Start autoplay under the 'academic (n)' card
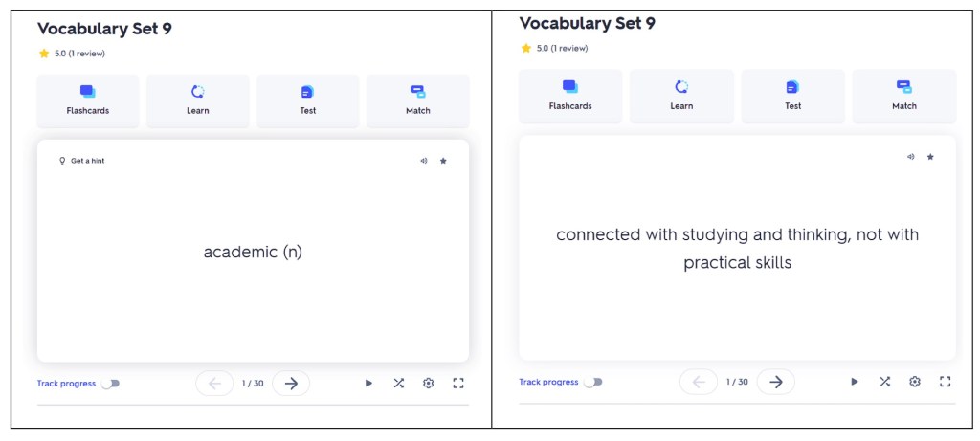Image resolution: width=980 pixels, height=441 pixels. [x=368, y=384]
